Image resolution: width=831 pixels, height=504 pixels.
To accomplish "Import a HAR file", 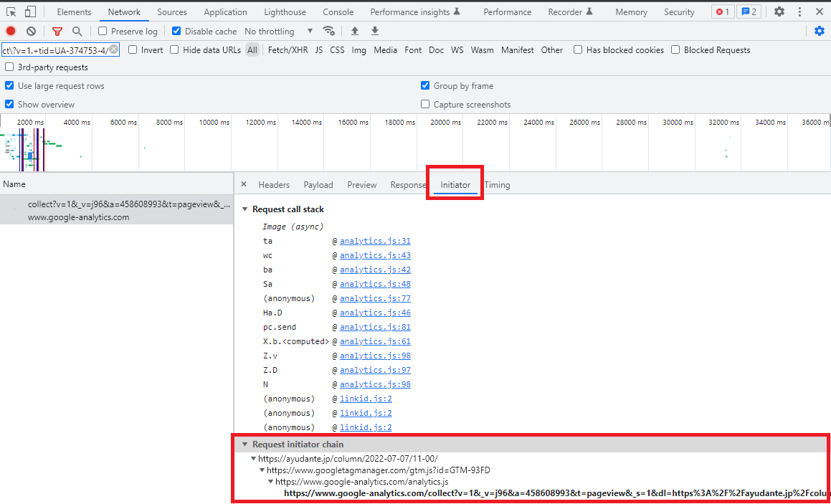I will tap(355, 31).
